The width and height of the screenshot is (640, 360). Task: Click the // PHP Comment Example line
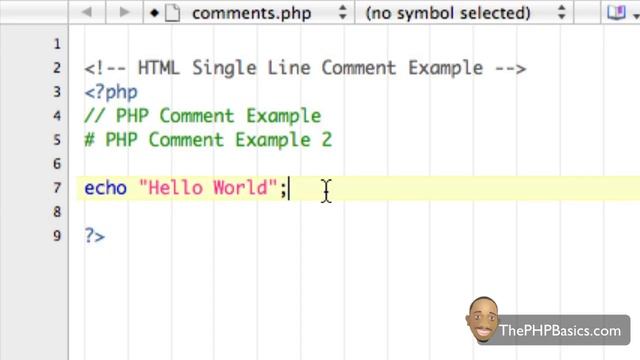tap(203, 116)
